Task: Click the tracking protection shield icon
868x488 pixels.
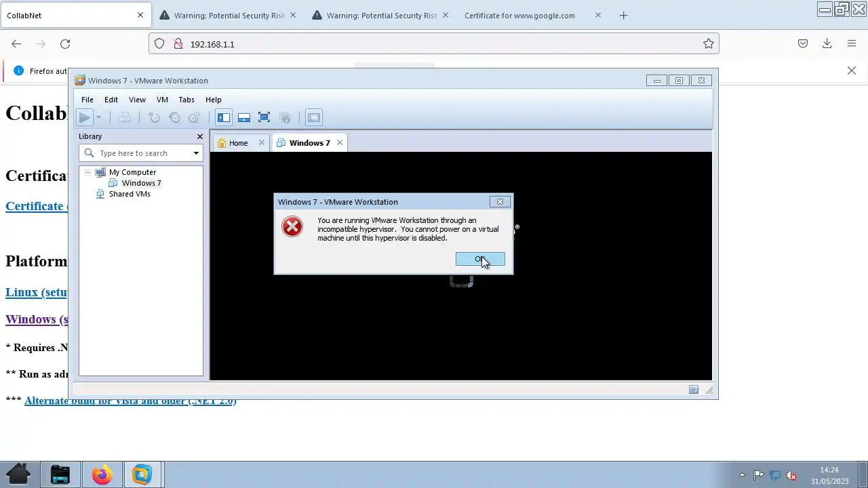Action: point(159,44)
